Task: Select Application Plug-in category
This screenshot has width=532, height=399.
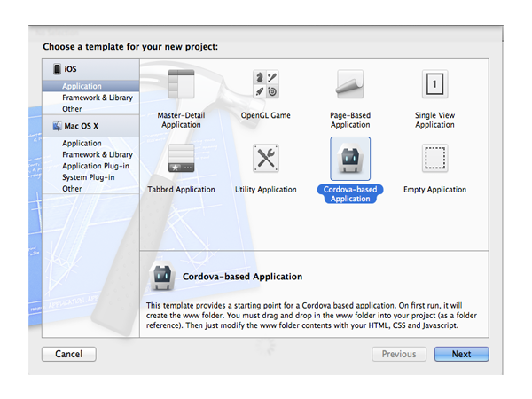Action: tap(96, 166)
